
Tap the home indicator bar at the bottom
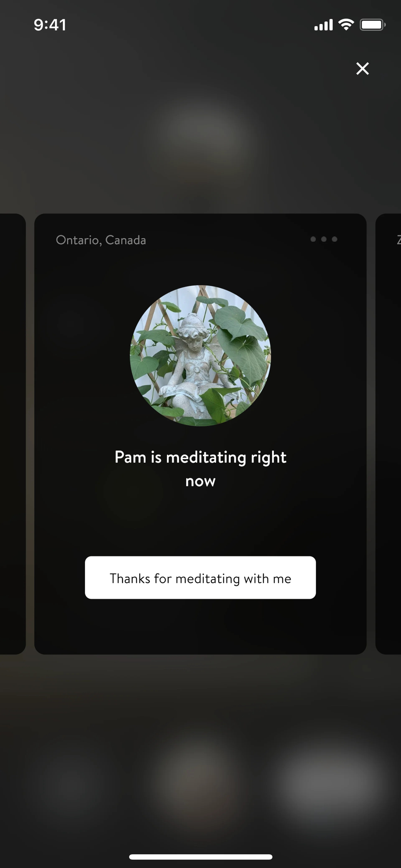coord(200,857)
